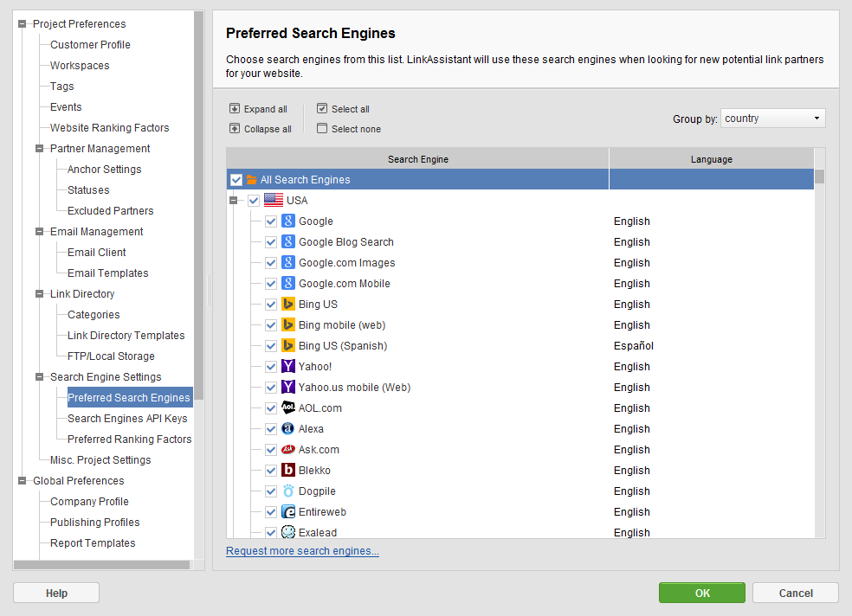
Task: Toggle the All Search Engines checkbox
Action: (x=236, y=180)
